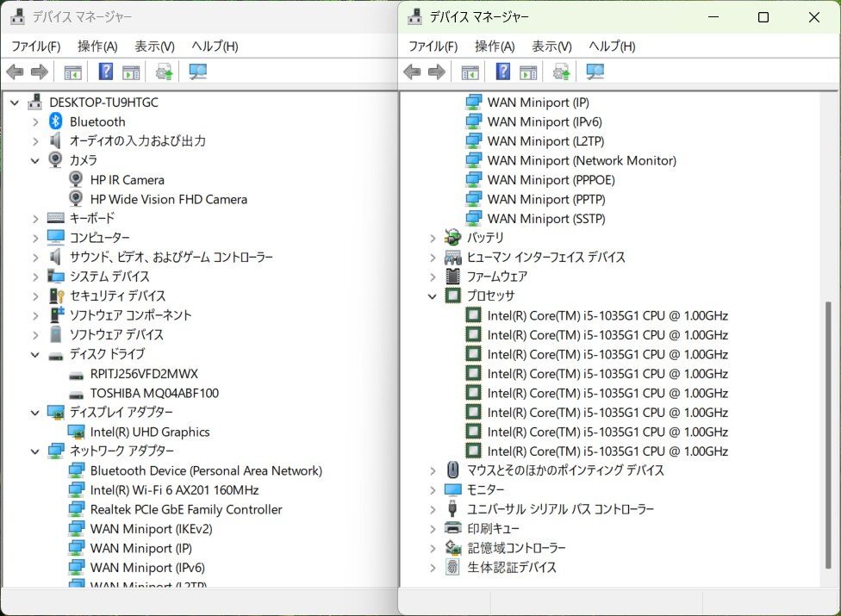
Task: Select TOSHIBA MQ04ABF100 disk icon
Action: click(76, 395)
